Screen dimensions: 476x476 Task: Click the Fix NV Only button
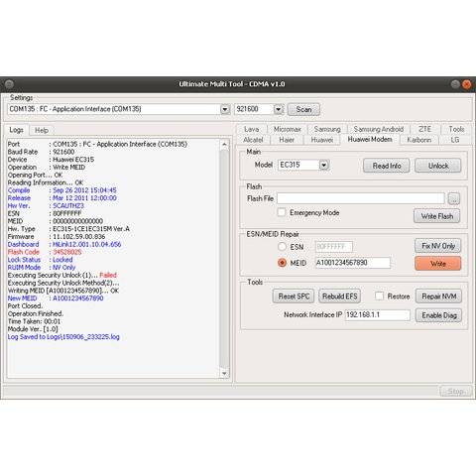click(x=438, y=246)
